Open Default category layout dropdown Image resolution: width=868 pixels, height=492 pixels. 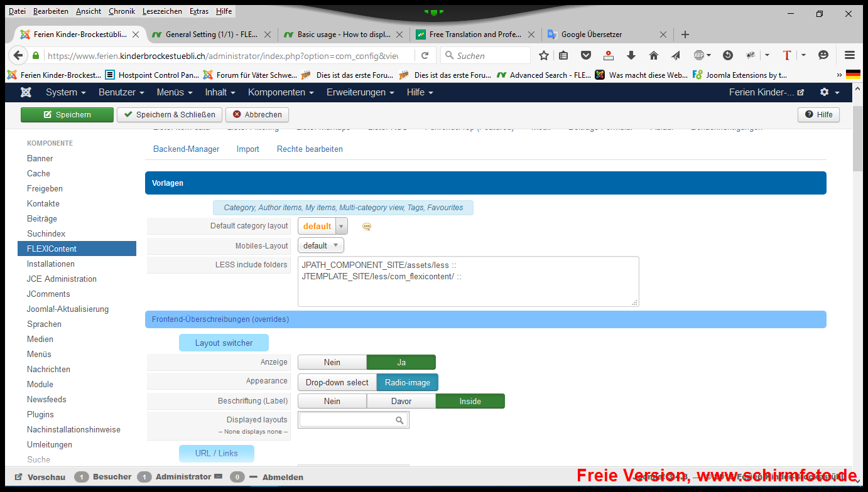pos(323,226)
